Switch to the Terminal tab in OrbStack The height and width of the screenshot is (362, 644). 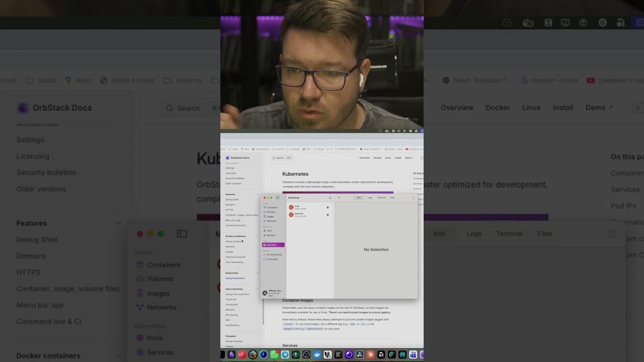pos(381,198)
